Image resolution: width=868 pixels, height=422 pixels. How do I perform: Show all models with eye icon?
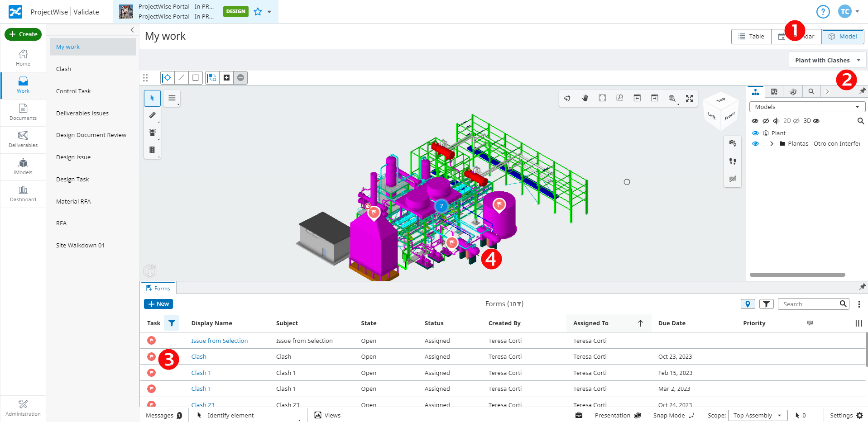pyautogui.click(x=755, y=121)
